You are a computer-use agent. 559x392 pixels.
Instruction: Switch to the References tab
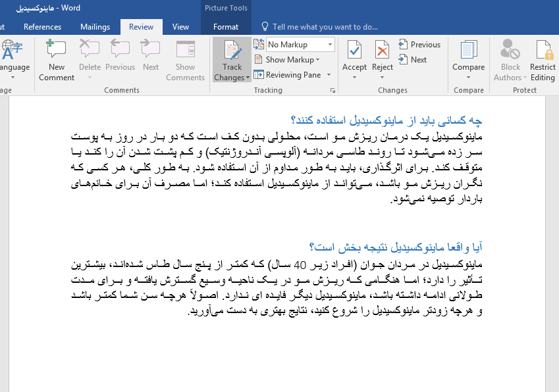tap(42, 27)
